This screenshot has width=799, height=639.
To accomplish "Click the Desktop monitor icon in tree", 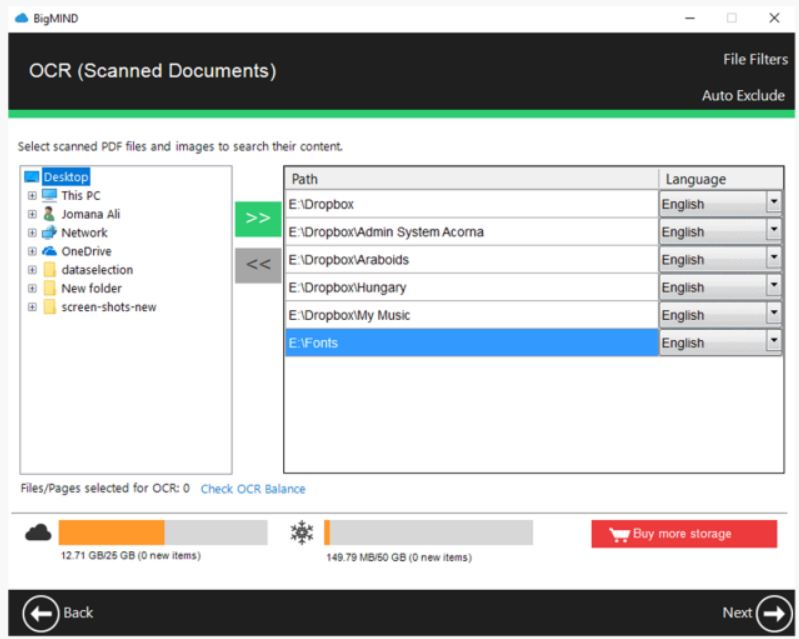I will 32,177.
